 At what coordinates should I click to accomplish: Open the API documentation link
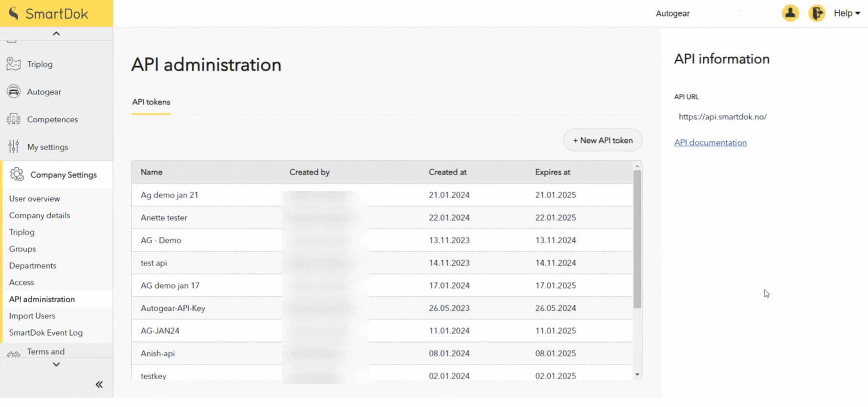[710, 143]
